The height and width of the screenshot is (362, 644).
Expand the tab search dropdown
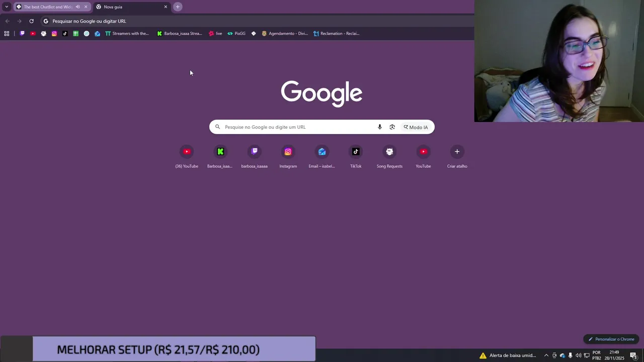(x=7, y=7)
